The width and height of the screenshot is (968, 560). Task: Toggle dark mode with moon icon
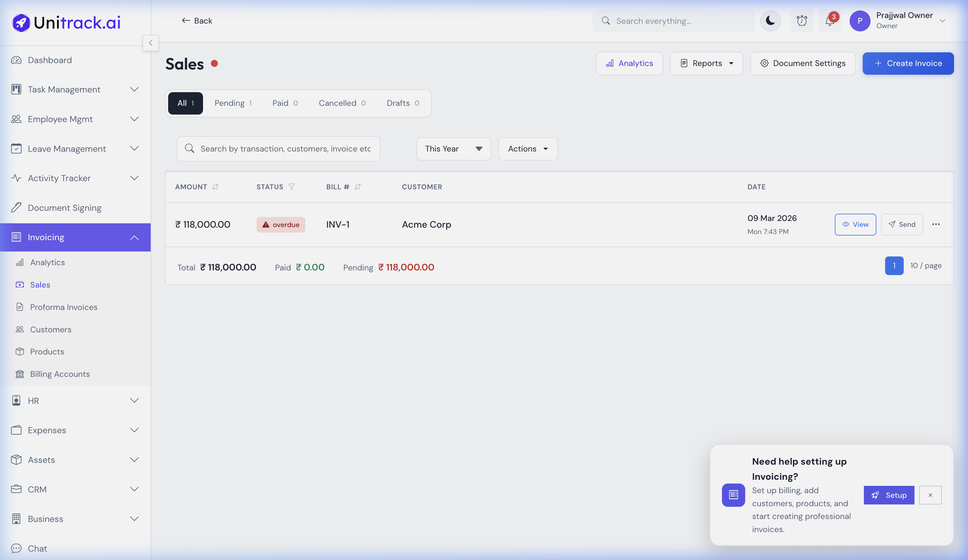(x=770, y=21)
